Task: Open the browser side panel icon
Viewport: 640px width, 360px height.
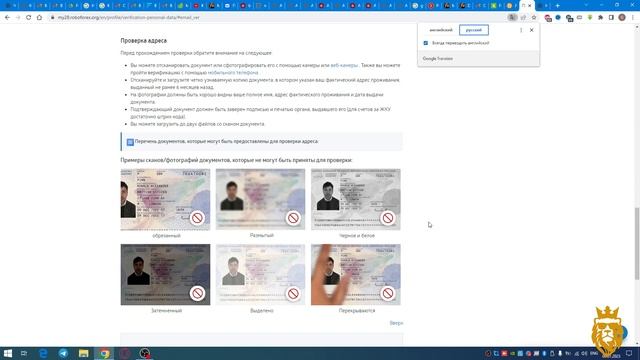Action: (x=611, y=18)
